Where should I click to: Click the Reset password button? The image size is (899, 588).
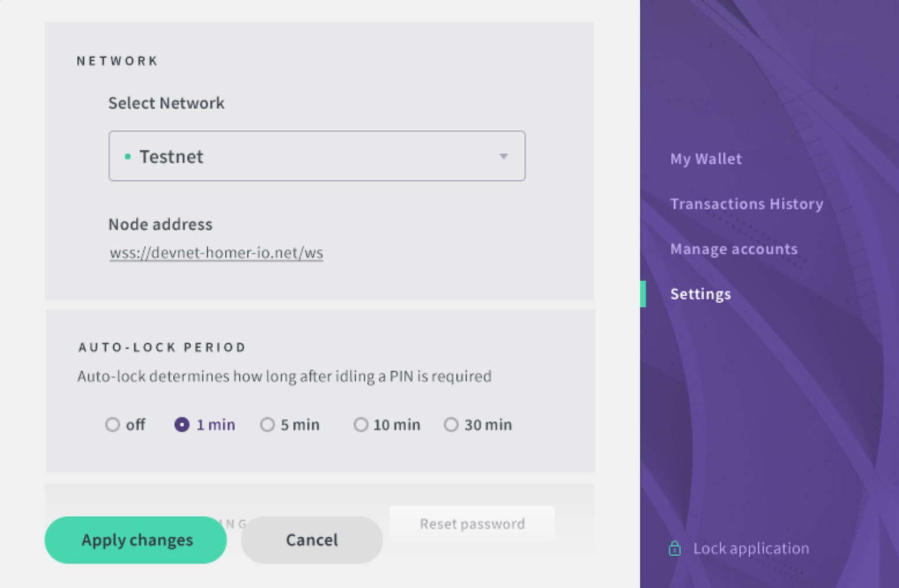click(x=472, y=524)
